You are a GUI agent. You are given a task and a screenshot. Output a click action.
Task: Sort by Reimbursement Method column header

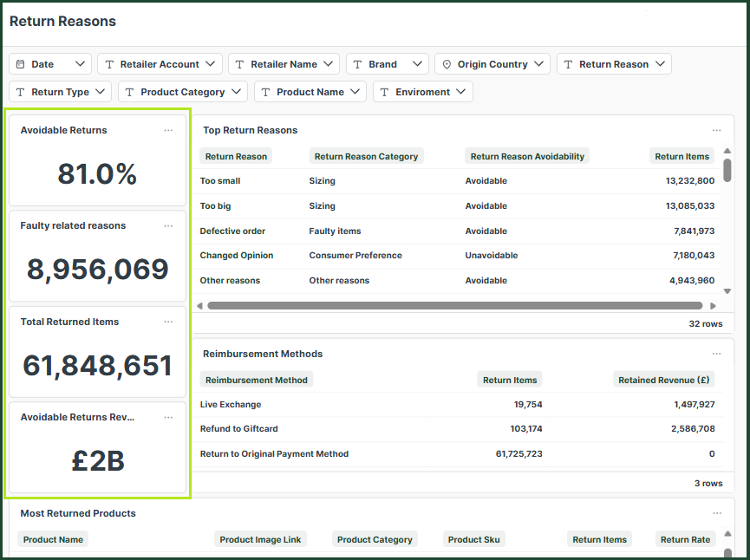tap(257, 381)
